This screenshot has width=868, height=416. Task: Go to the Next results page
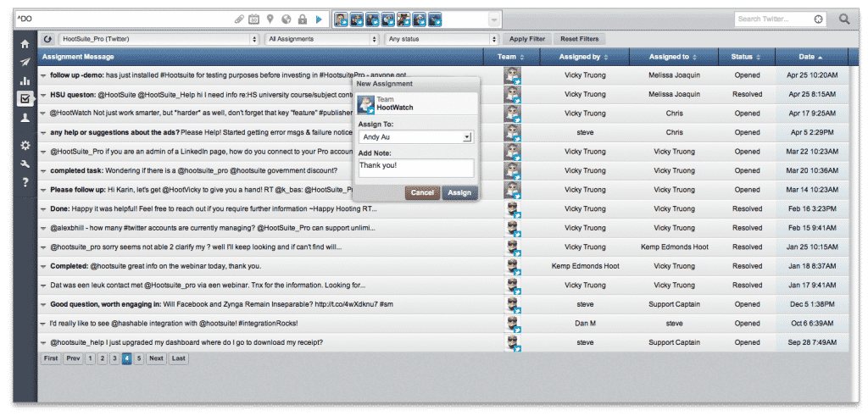(x=156, y=358)
